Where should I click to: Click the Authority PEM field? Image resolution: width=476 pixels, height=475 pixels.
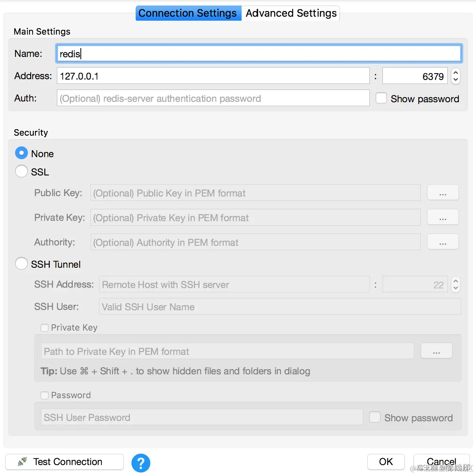coord(255,242)
